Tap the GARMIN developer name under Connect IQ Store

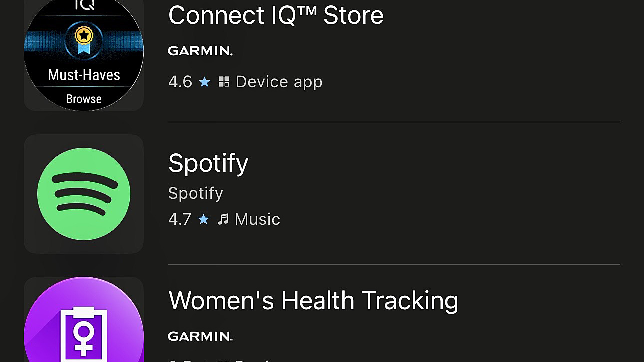click(x=200, y=50)
